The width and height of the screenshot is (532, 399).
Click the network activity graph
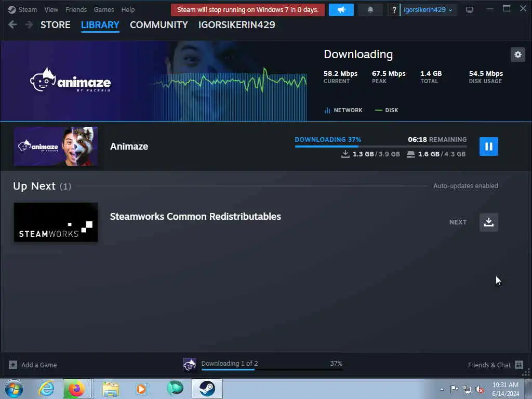[x=229, y=95]
